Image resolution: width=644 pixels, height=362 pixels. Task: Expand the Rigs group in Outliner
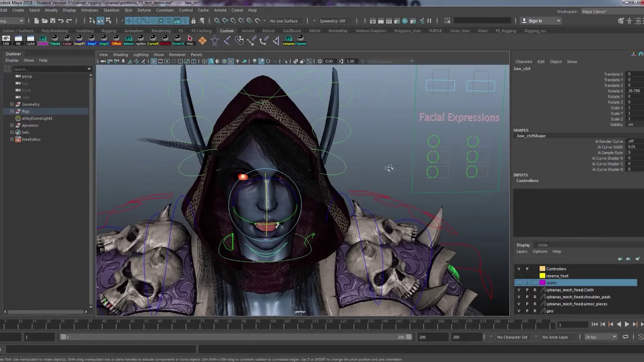12,112
